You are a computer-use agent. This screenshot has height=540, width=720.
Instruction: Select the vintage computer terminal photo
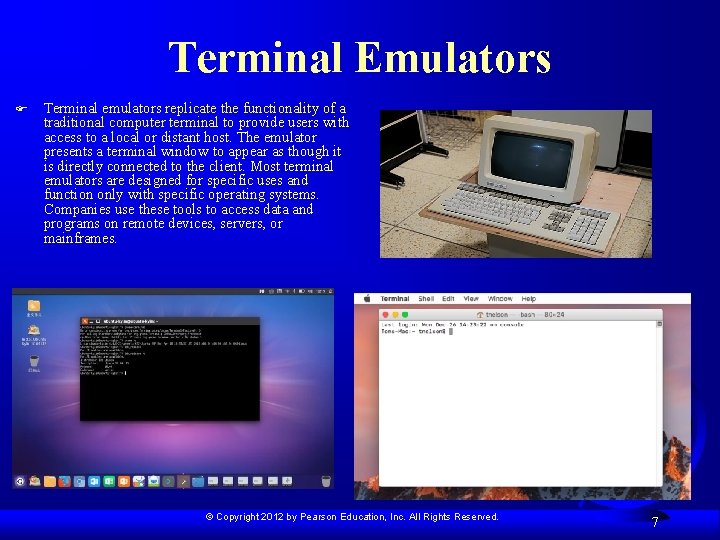(516, 184)
